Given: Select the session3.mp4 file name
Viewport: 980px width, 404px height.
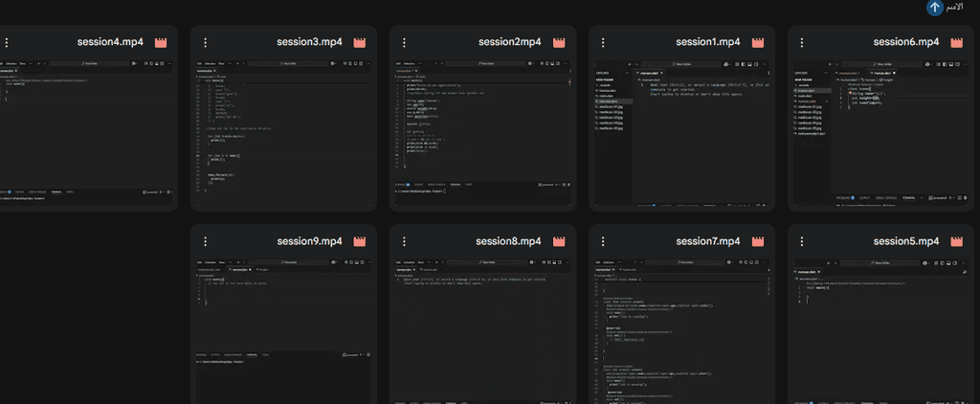Looking at the screenshot, I should tap(309, 42).
